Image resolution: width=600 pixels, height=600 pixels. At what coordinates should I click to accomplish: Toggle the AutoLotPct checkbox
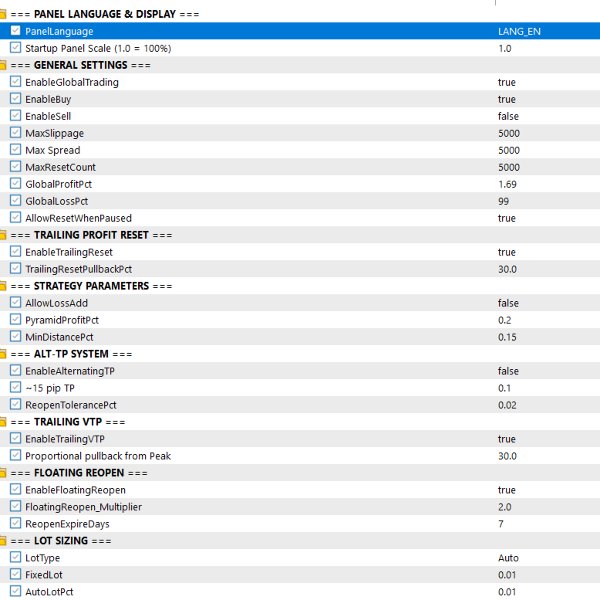pos(15,591)
